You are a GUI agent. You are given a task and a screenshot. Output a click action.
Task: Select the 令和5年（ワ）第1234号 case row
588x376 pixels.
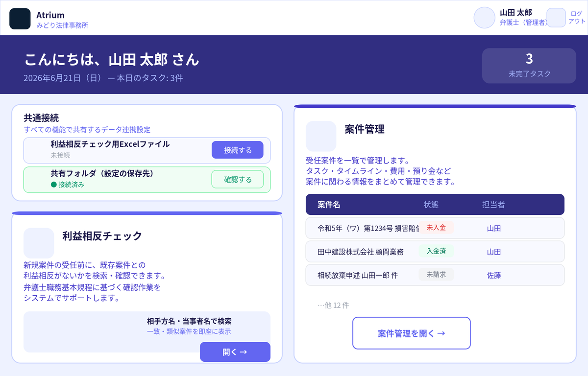pyautogui.click(x=435, y=228)
